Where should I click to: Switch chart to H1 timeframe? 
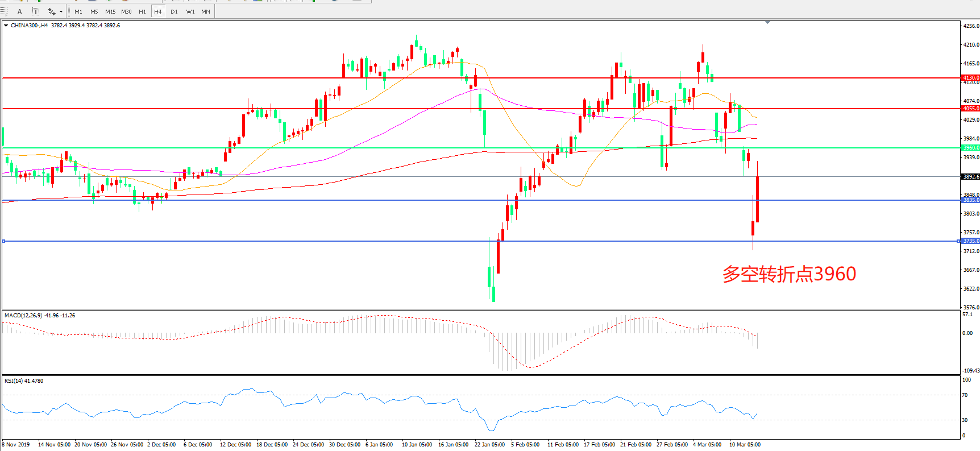pyautogui.click(x=142, y=11)
